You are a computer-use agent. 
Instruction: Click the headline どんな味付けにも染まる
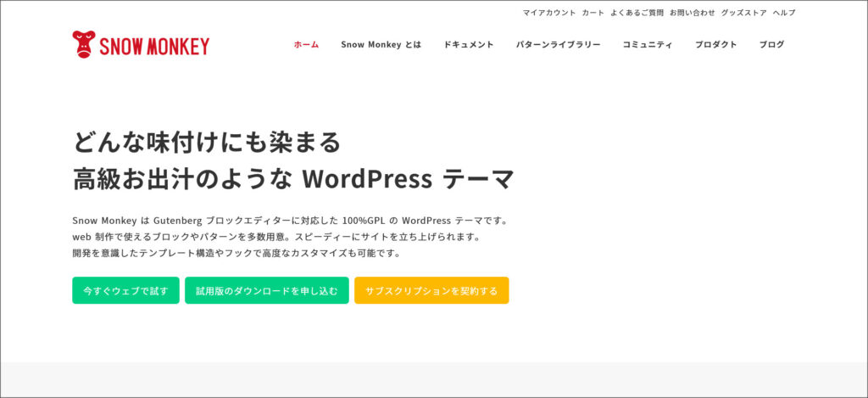pos(207,142)
